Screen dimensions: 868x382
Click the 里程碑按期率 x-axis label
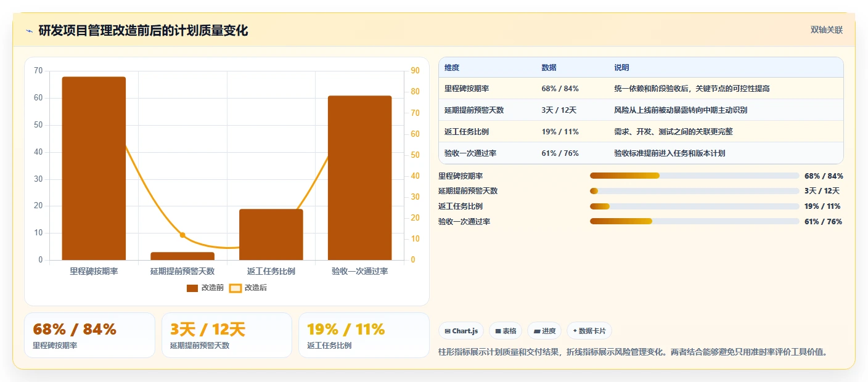(x=94, y=271)
